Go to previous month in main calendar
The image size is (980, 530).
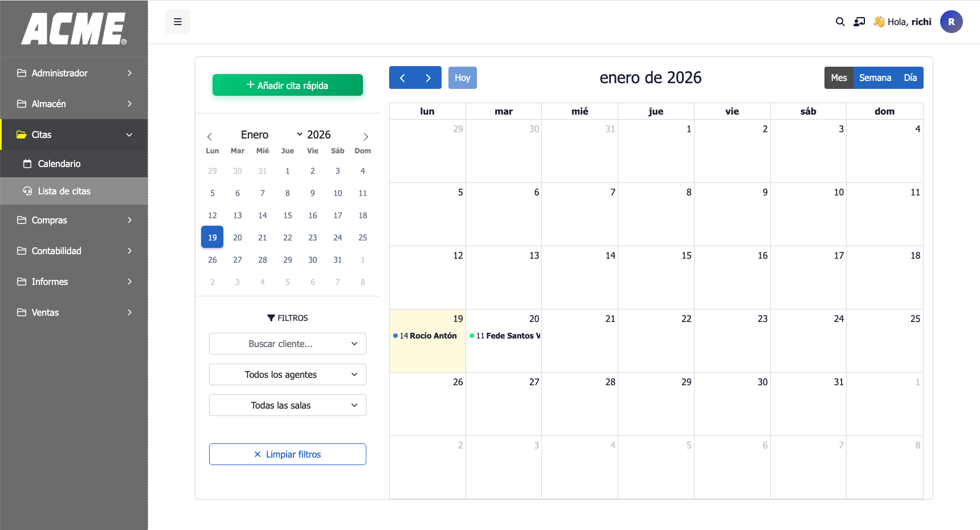pos(402,78)
